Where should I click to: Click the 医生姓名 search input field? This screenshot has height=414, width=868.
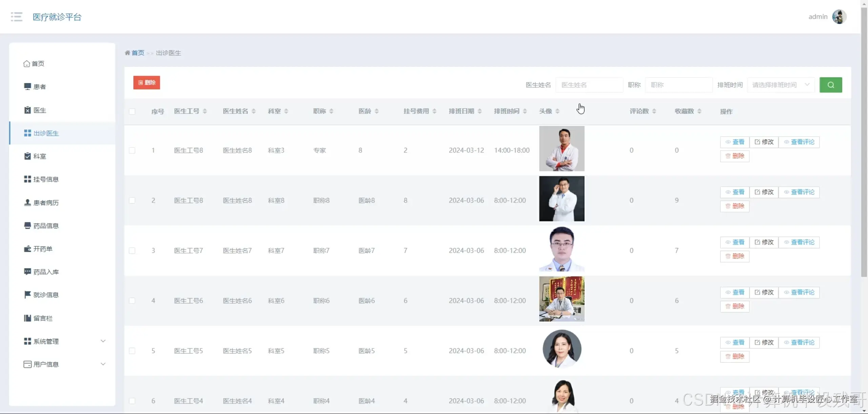tap(589, 85)
